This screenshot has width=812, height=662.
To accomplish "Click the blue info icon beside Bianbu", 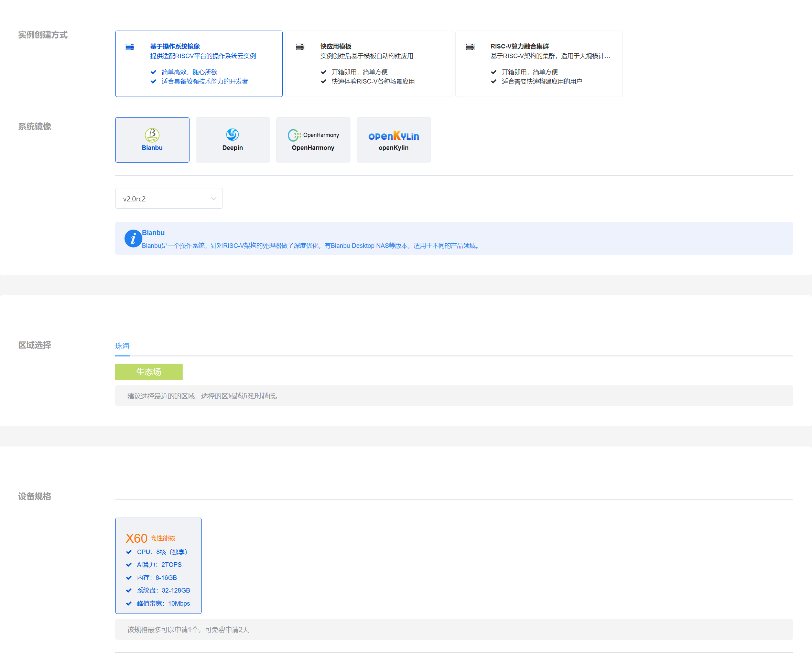I will (133, 239).
